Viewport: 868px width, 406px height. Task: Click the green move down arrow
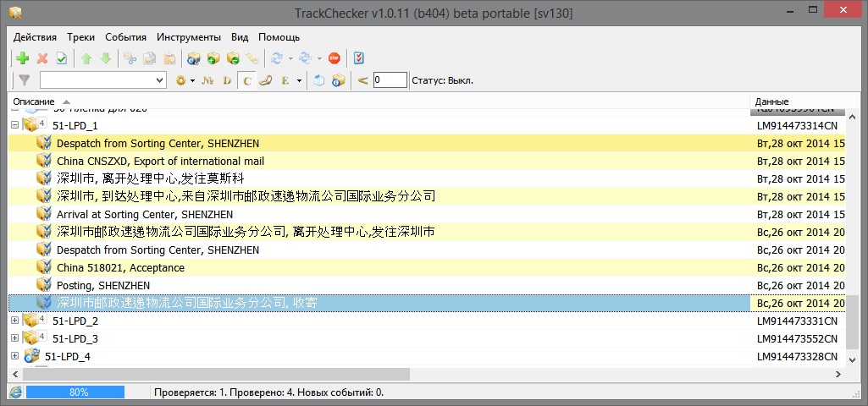(x=105, y=58)
